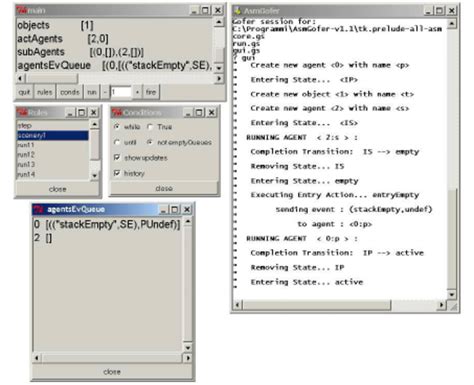The width and height of the screenshot is (474, 385).
Task: Click the agentsEvQueue row in main window
Action: pyautogui.click(x=115, y=65)
